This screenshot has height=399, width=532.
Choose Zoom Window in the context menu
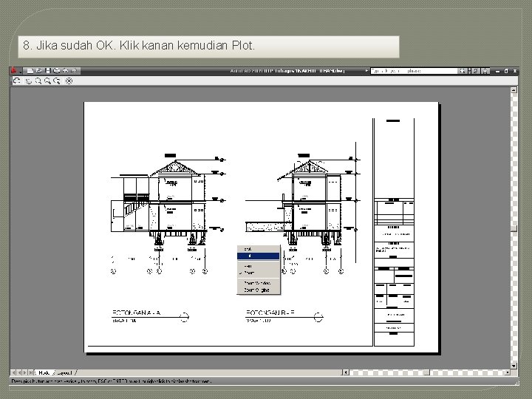pyautogui.click(x=259, y=283)
